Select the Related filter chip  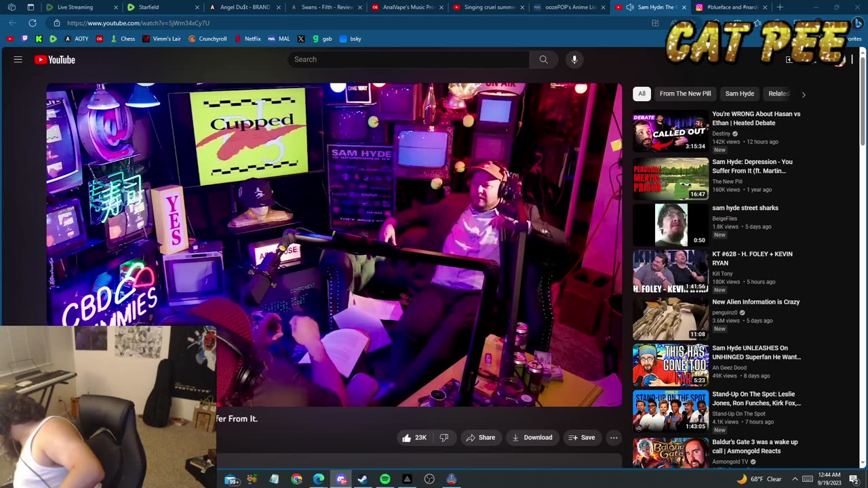(x=778, y=94)
